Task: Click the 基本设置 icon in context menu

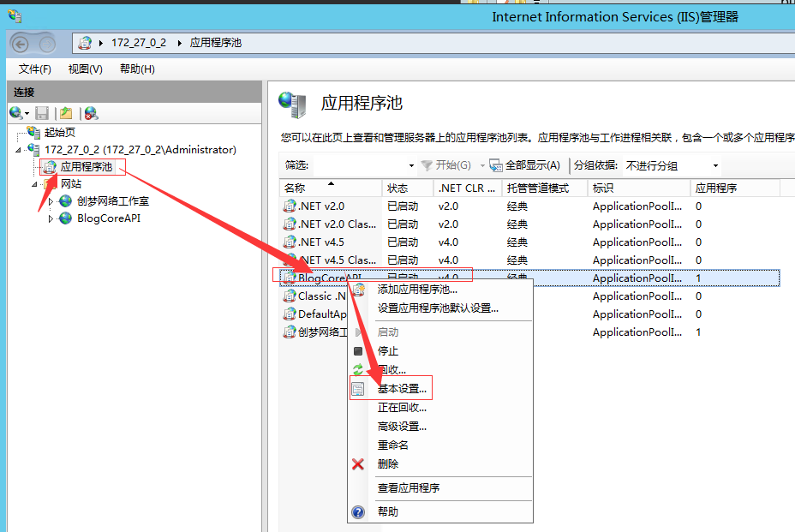Action: [358, 389]
